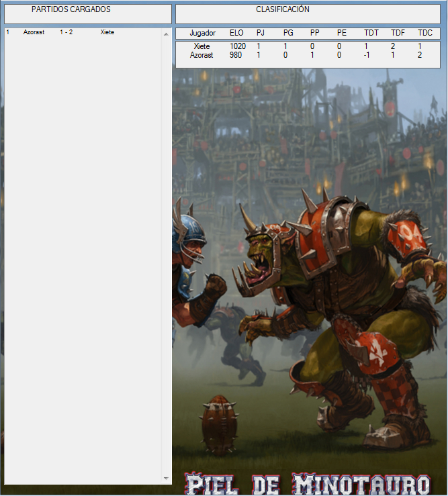
Task: Select player Xiete in the classification table
Action: click(201, 46)
